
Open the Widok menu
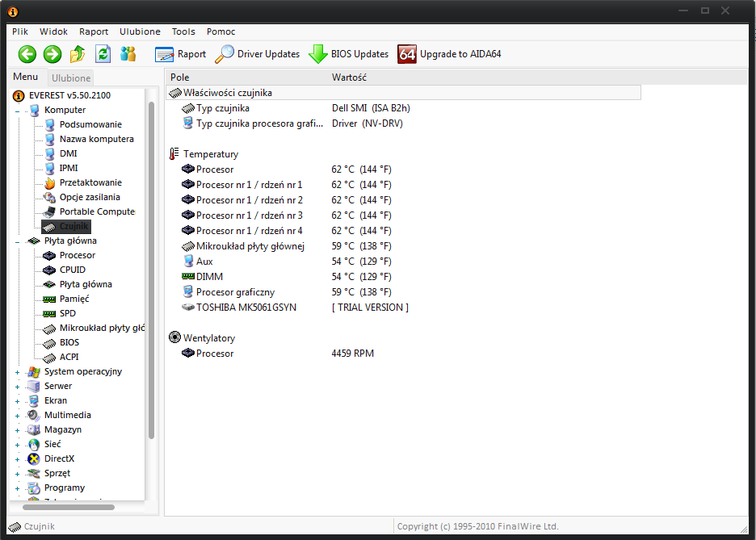[53, 31]
